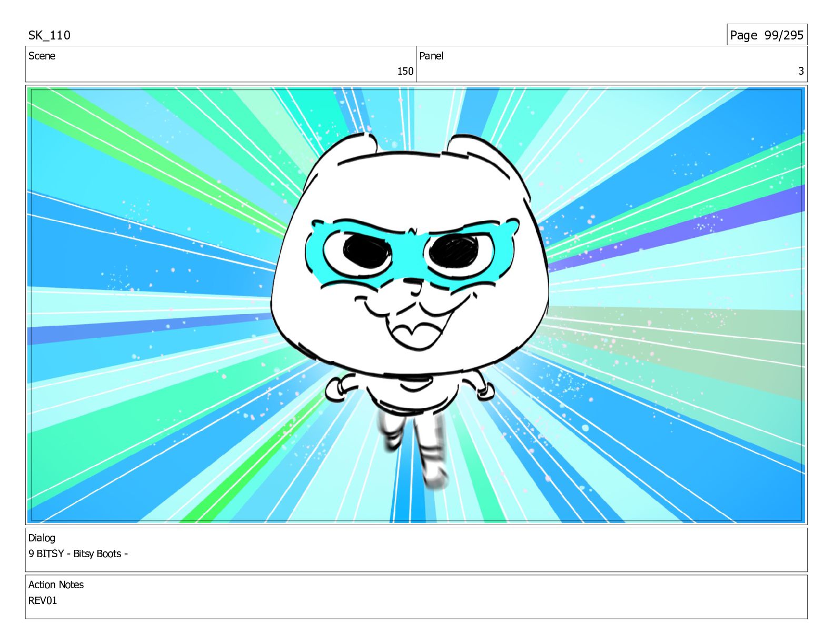
Task: Click the REV01 action note
Action: click(43, 600)
